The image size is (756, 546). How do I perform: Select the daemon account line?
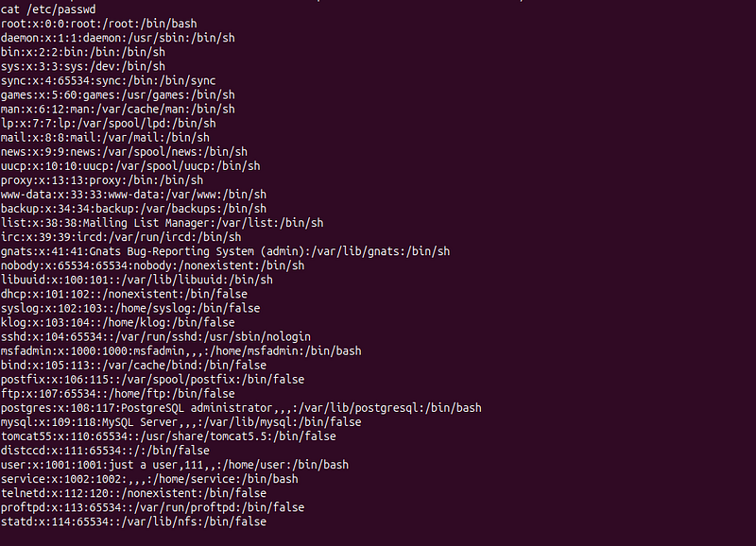click(117, 38)
